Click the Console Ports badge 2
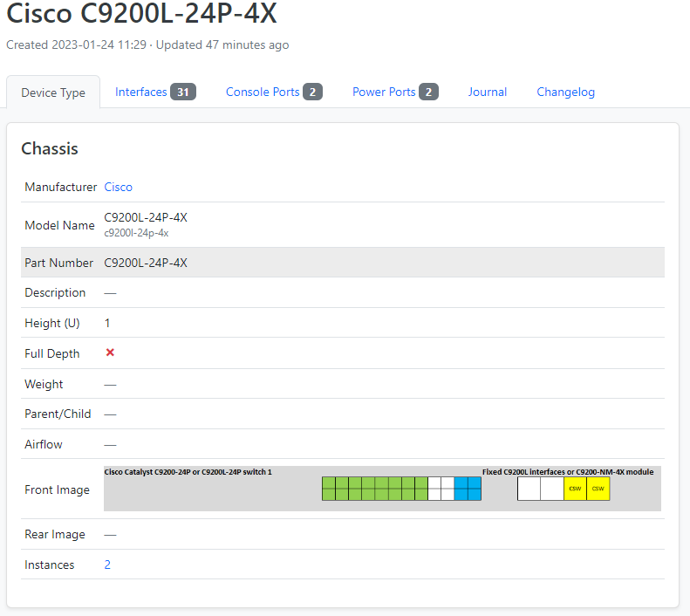The width and height of the screenshot is (690, 616). [312, 92]
